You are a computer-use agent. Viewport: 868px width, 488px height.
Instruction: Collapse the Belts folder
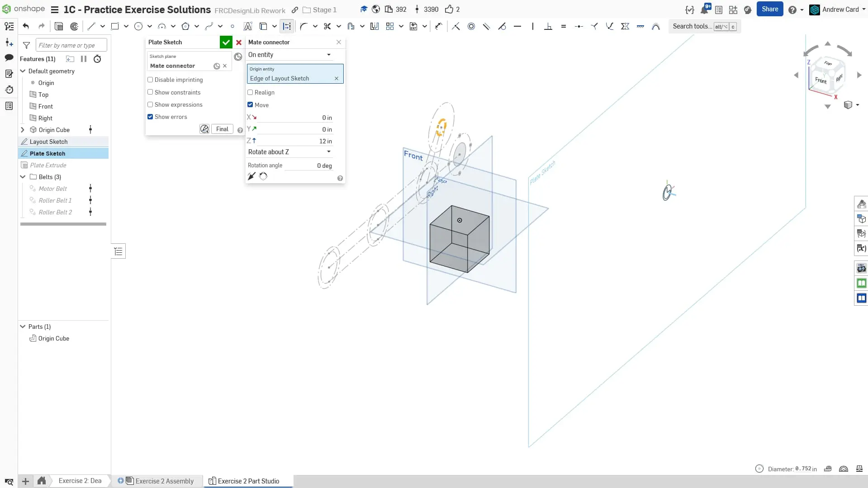point(23,177)
